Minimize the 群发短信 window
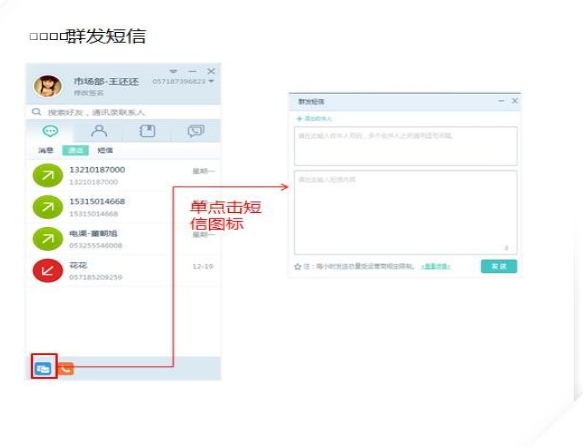The height and width of the screenshot is (447, 583). pyautogui.click(x=501, y=101)
